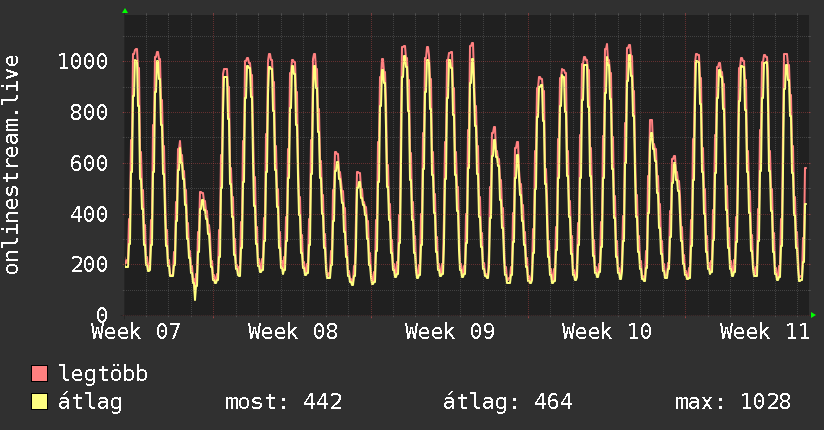Click the 'átlag: 464' statistic
824x430 pixels.
507,402
